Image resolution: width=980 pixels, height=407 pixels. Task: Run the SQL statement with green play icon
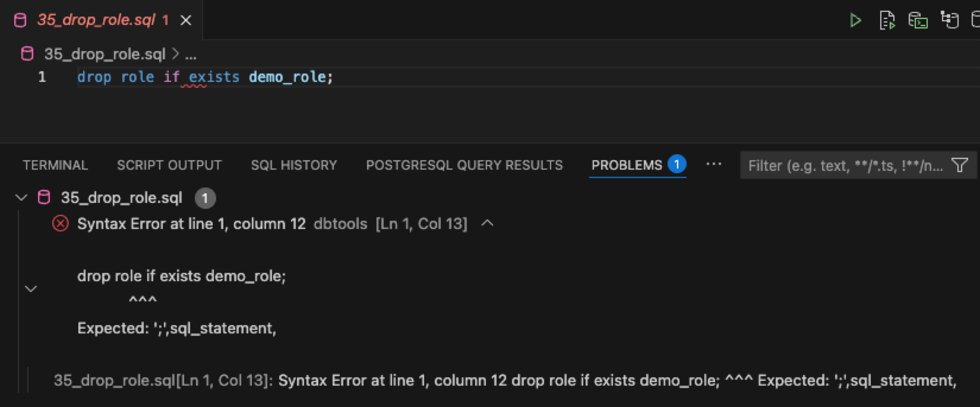(x=855, y=21)
